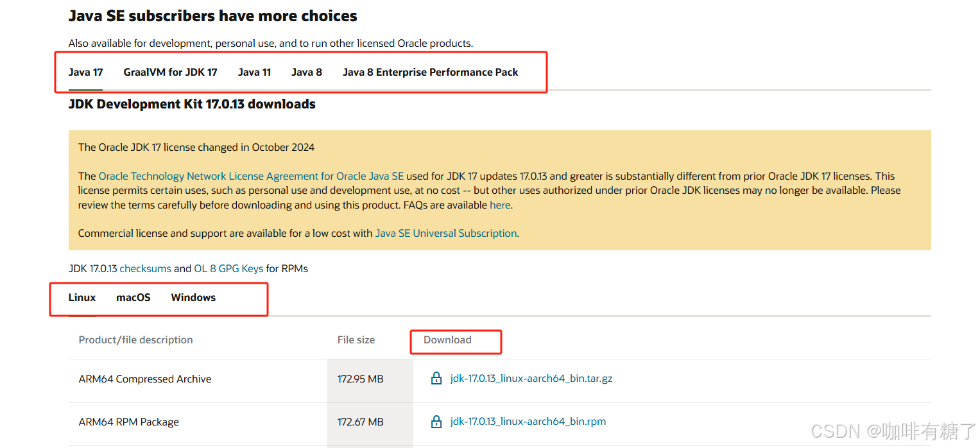Click the 'Download' column header
Viewport: 980px width, 448px height.
click(447, 340)
